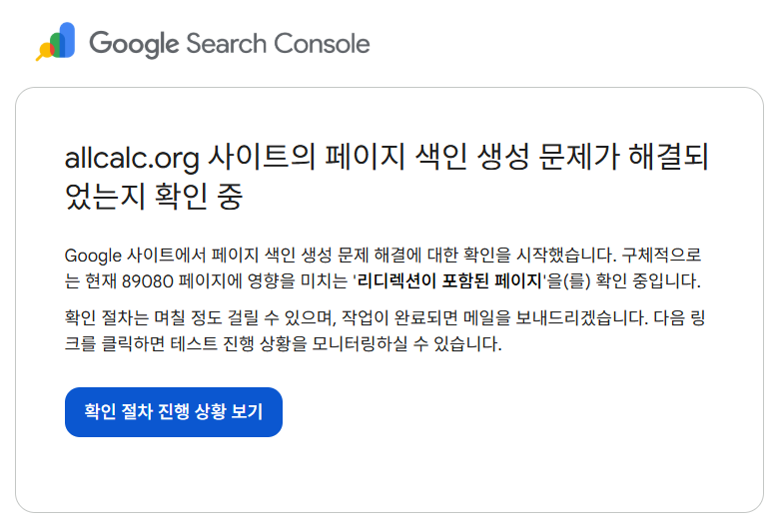Screen dimensions: 779x532
Task: Click the paragraph start Google 사이트에서
Action: coord(128,254)
